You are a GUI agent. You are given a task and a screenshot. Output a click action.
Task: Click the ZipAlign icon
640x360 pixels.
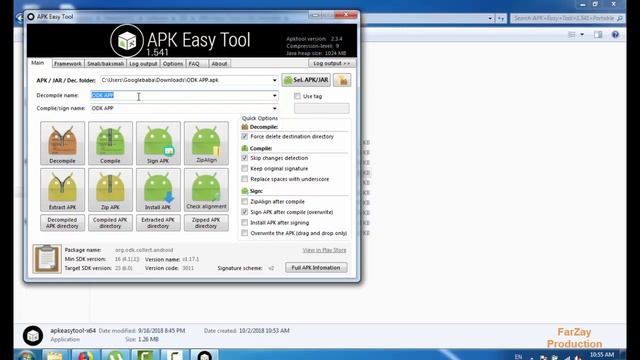206,143
